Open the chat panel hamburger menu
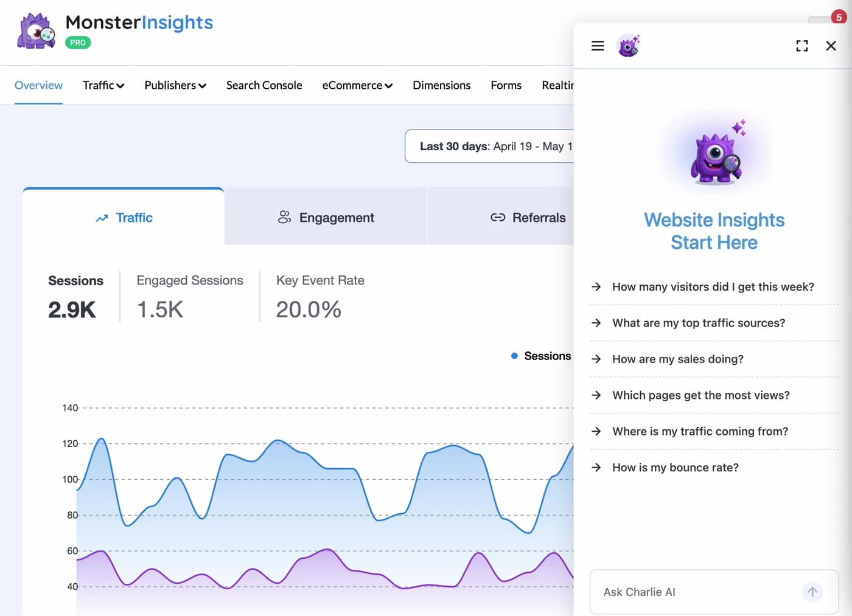The height and width of the screenshot is (616, 852). [598, 46]
